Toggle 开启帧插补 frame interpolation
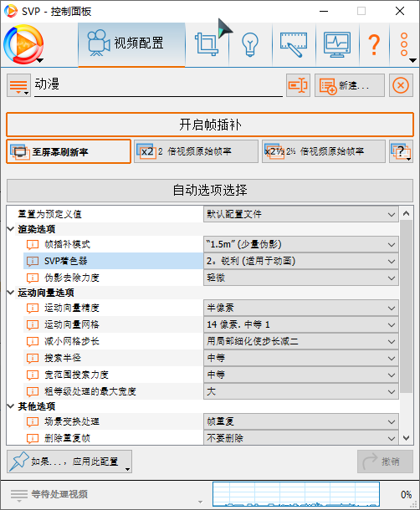420x510 pixels. [210, 125]
